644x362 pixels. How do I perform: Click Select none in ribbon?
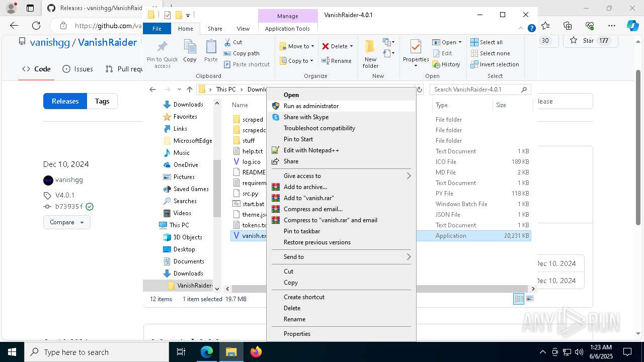(x=490, y=53)
